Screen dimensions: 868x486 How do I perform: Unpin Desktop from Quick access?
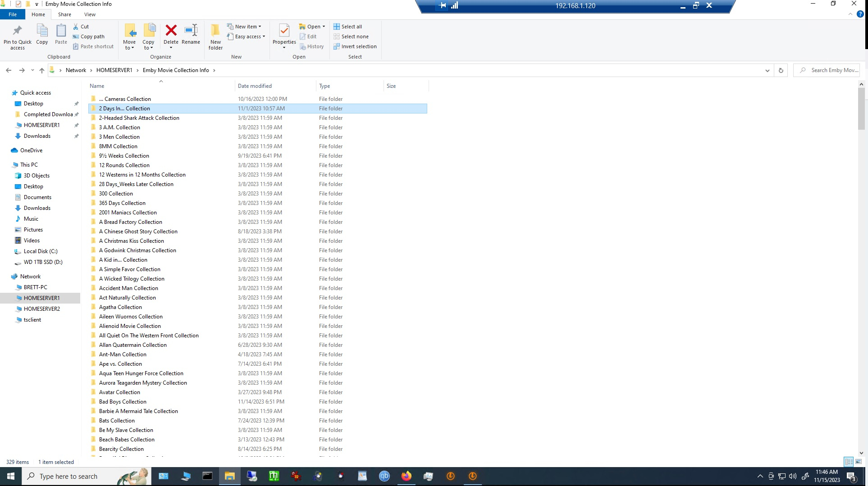click(76, 103)
